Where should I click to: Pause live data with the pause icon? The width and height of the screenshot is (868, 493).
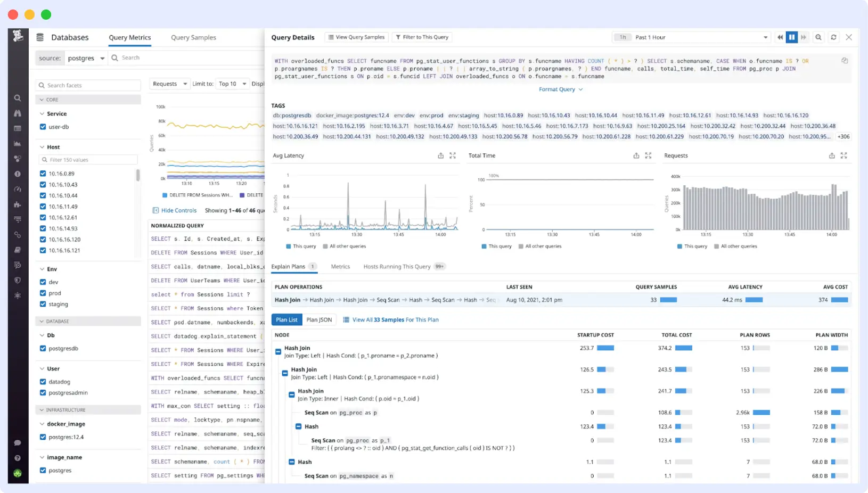pyautogui.click(x=791, y=37)
